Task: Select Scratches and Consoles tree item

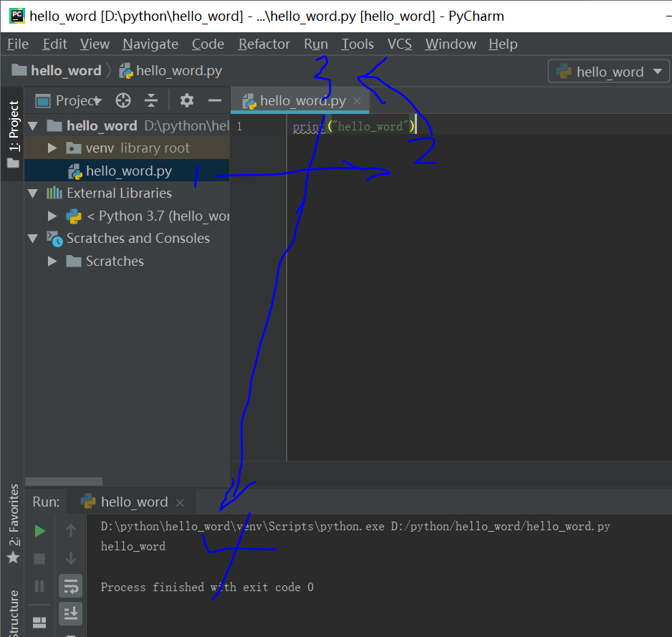Action: [138, 239]
